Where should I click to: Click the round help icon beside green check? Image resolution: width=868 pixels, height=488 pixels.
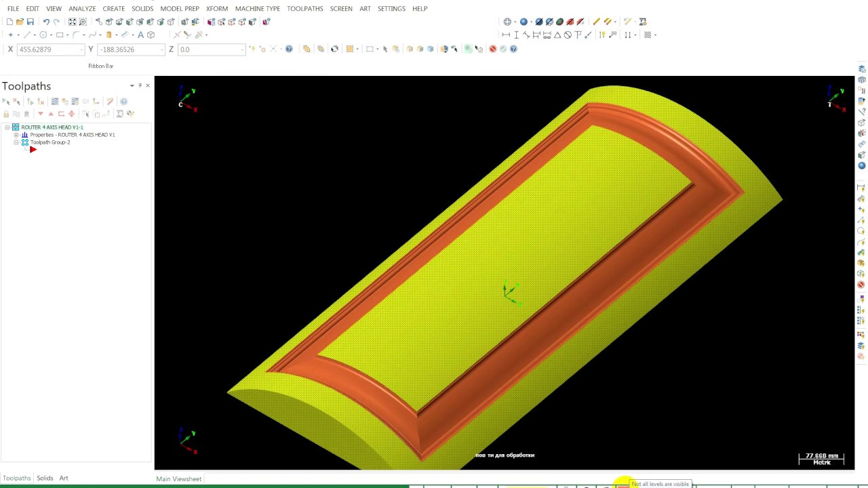pyautogui.click(x=513, y=49)
